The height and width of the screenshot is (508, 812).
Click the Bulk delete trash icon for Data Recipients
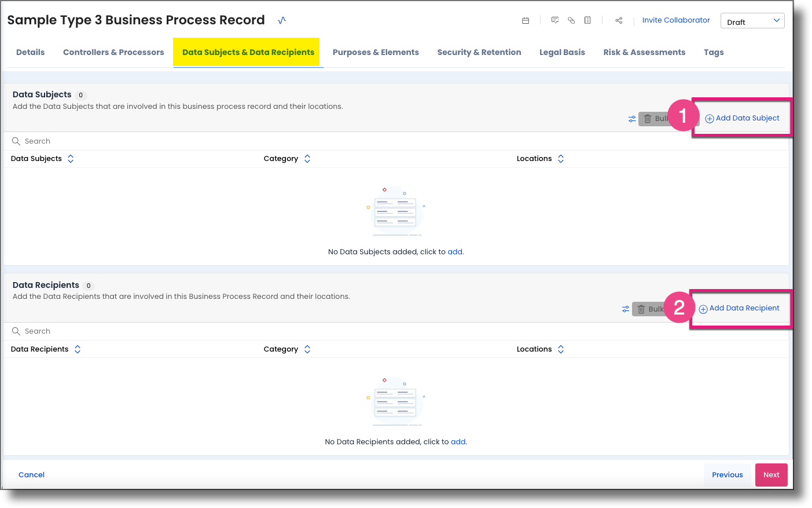[x=641, y=309]
